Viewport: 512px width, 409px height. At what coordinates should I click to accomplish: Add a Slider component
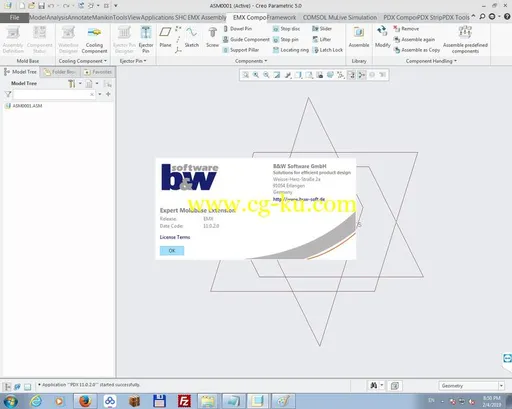tap(322, 29)
